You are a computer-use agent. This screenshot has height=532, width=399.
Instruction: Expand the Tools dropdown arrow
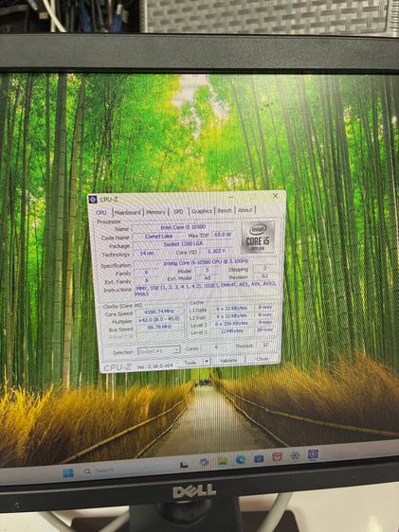[x=207, y=362]
